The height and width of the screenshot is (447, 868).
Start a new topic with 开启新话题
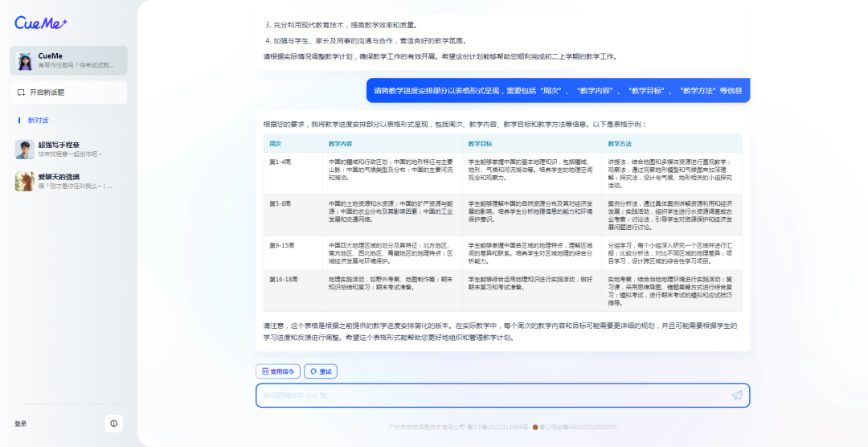point(68,92)
